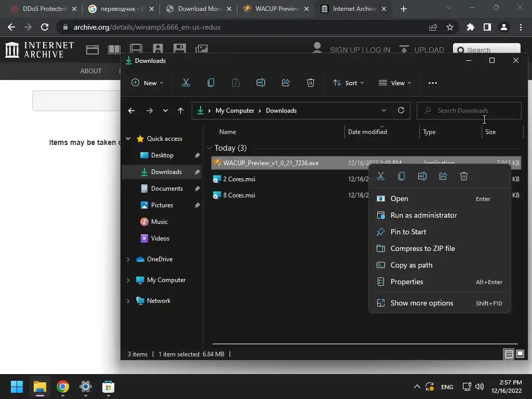Open the View dropdown

click(x=395, y=83)
